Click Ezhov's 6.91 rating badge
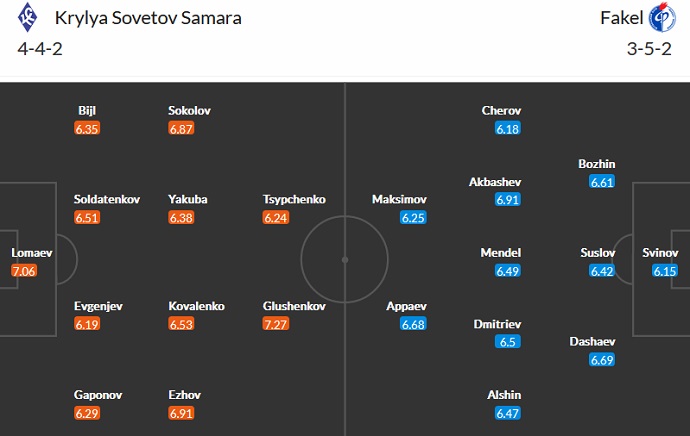The height and width of the screenshot is (436, 690). coord(182,413)
